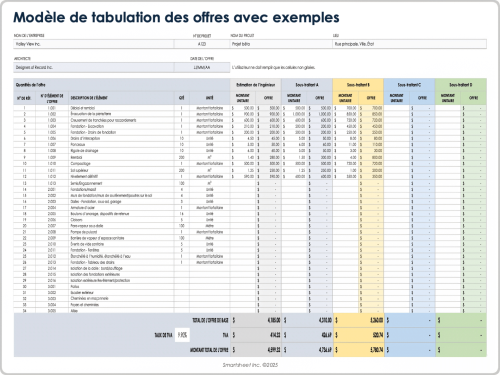Viewport: 500px width, 375px height.
Task: Click Sous-traitant B base bid total cell
Action: tap(358, 320)
